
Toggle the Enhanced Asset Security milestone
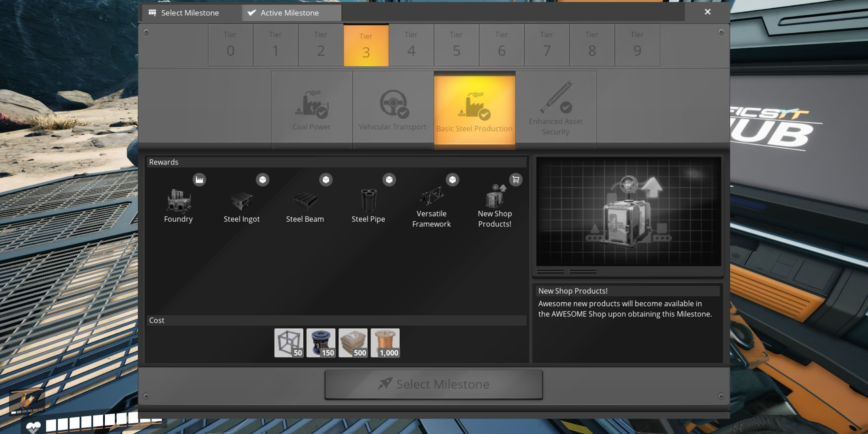[555, 110]
